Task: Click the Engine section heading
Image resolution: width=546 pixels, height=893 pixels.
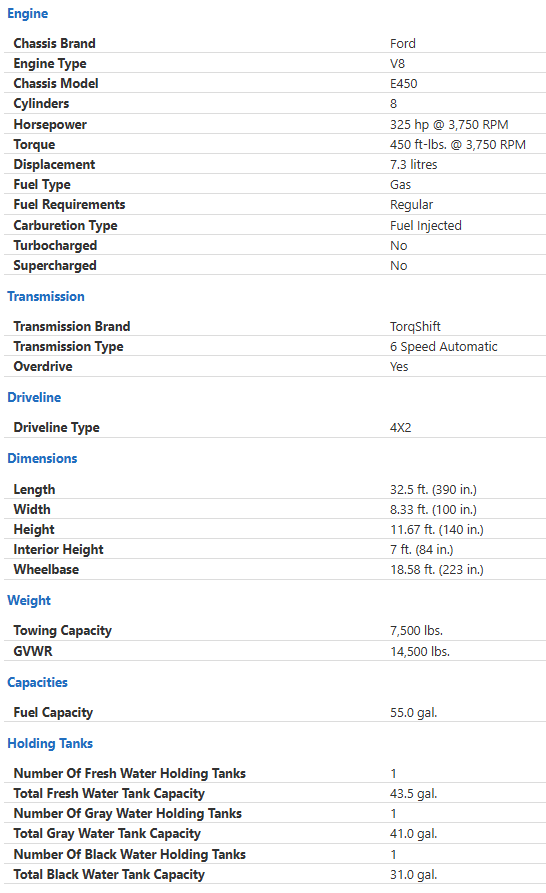Action: coord(27,14)
